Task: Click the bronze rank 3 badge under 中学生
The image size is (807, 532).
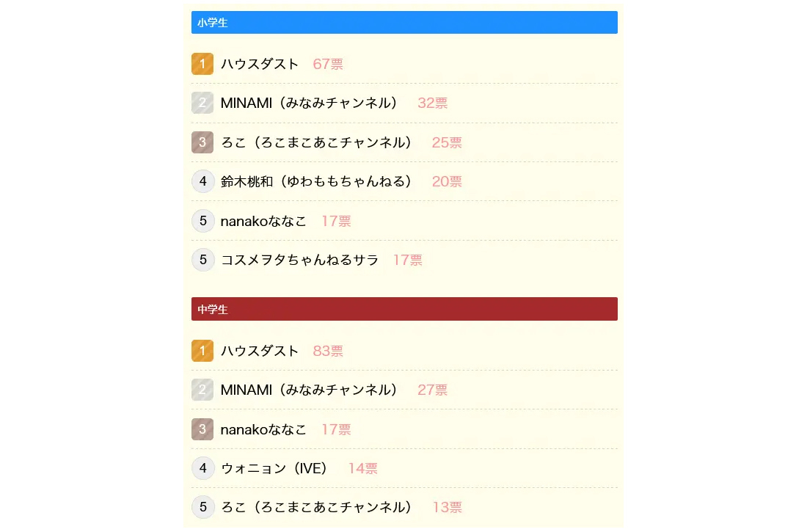Action: coord(202,429)
